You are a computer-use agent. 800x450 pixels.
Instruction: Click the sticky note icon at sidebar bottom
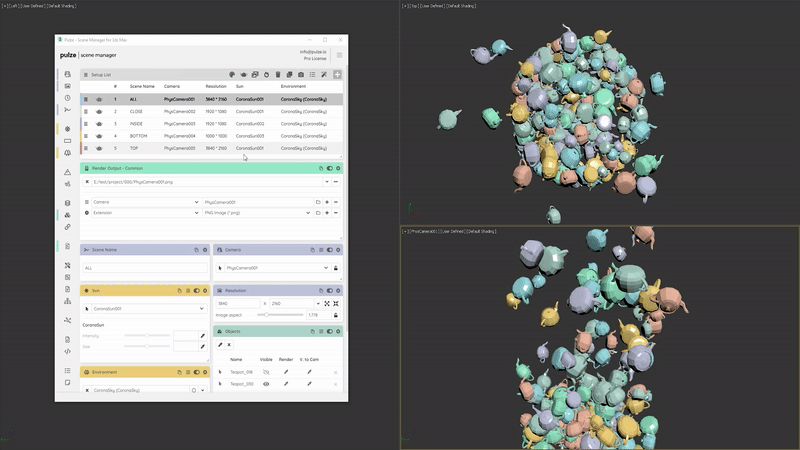click(x=67, y=383)
